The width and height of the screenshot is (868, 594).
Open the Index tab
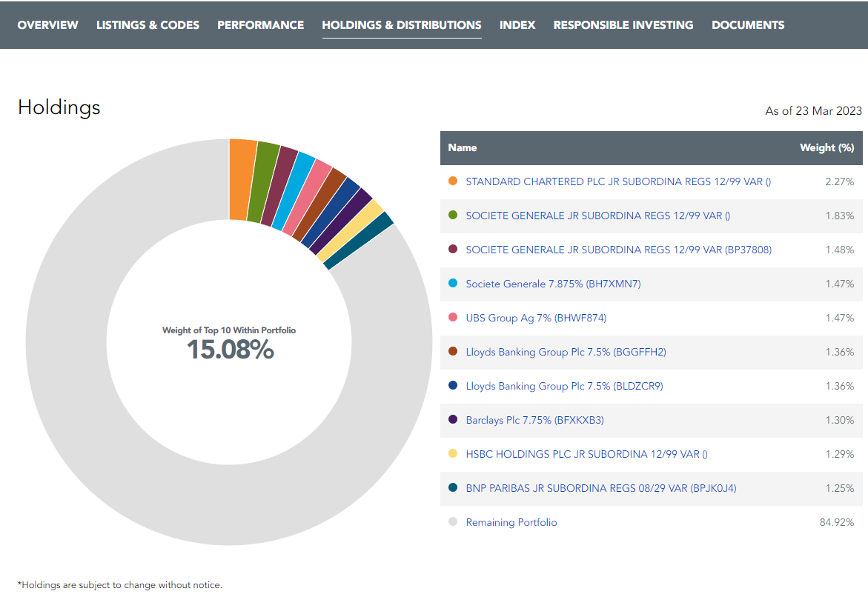(x=517, y=25)
